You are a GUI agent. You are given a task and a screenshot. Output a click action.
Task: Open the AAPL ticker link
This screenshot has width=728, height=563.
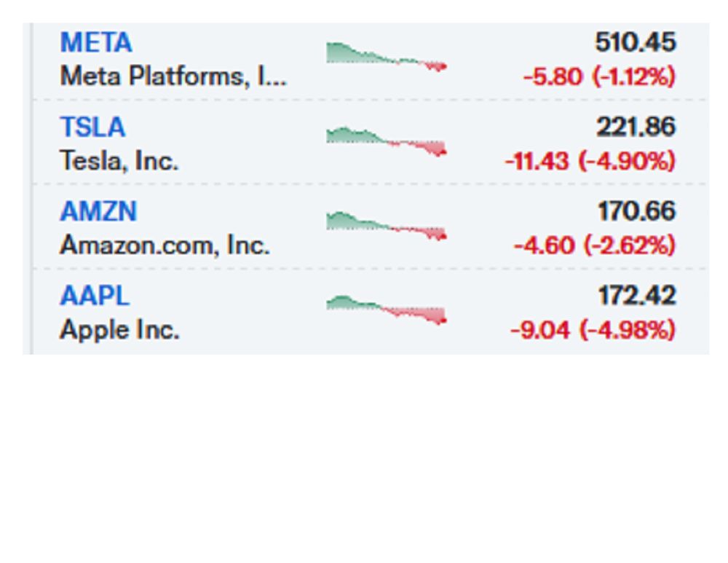click(95, 296)
